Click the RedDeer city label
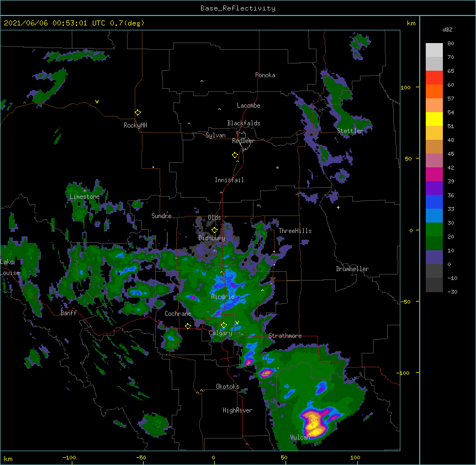This screenshot has width=476, height=465. (243, 141)
